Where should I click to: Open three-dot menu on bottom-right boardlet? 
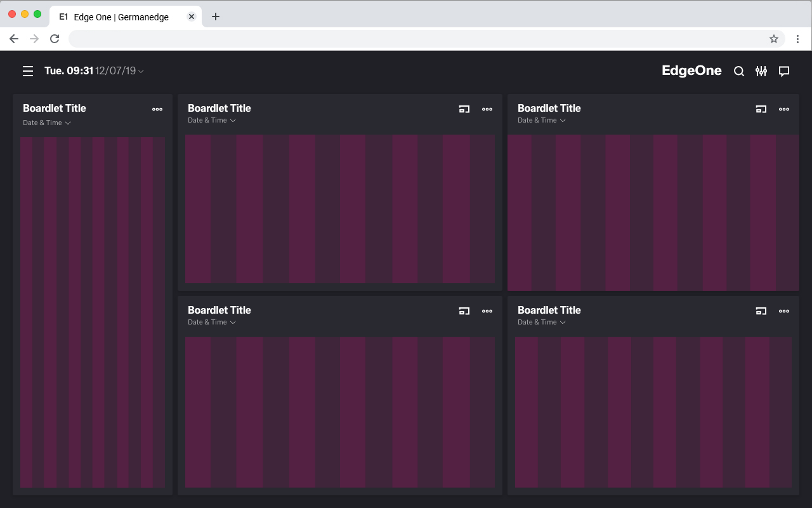point(784,311)
